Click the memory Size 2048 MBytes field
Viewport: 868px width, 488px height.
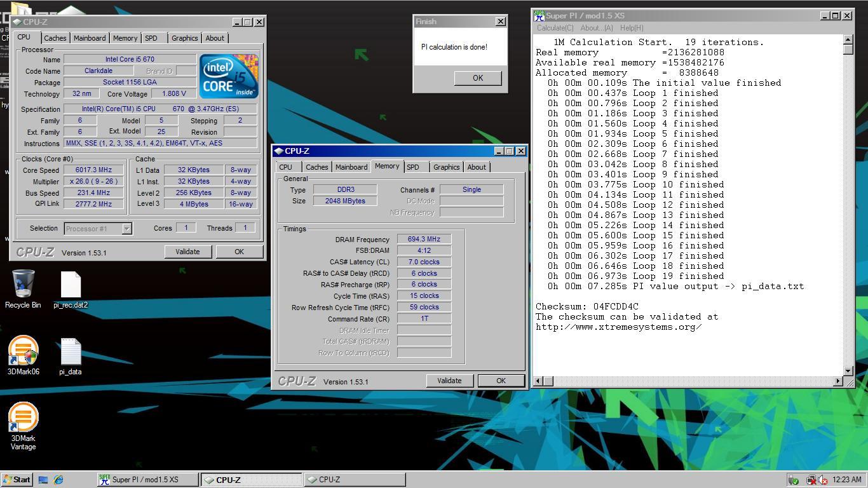pyautogui.click(x=345, y=201)
